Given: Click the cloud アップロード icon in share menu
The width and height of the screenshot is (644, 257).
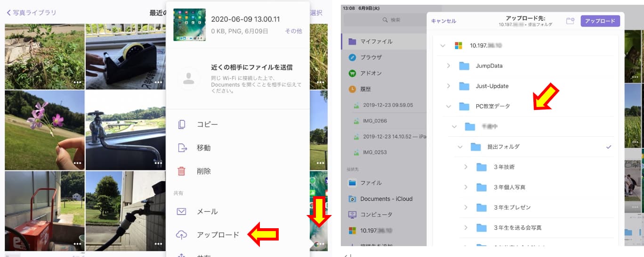Looking at the screenshot, I should click(x=182, y=234).
